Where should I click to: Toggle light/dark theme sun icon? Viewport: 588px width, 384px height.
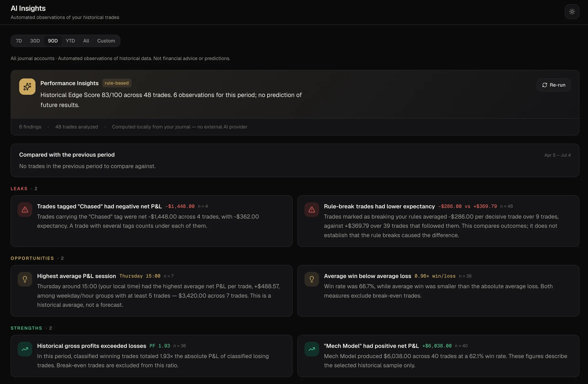click(572, 12)
